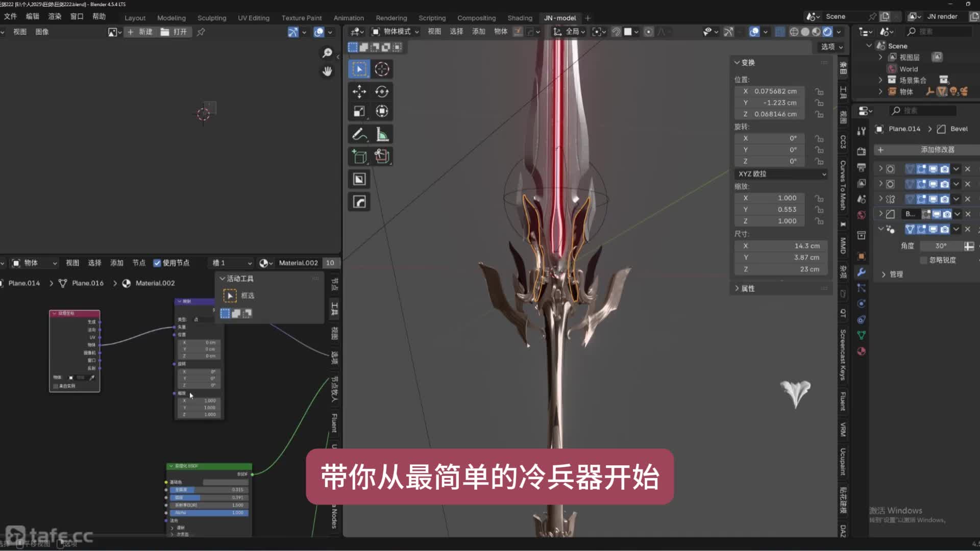Open the Modifiers wrench properties tab
980x551 pixels.
[862, 272]
